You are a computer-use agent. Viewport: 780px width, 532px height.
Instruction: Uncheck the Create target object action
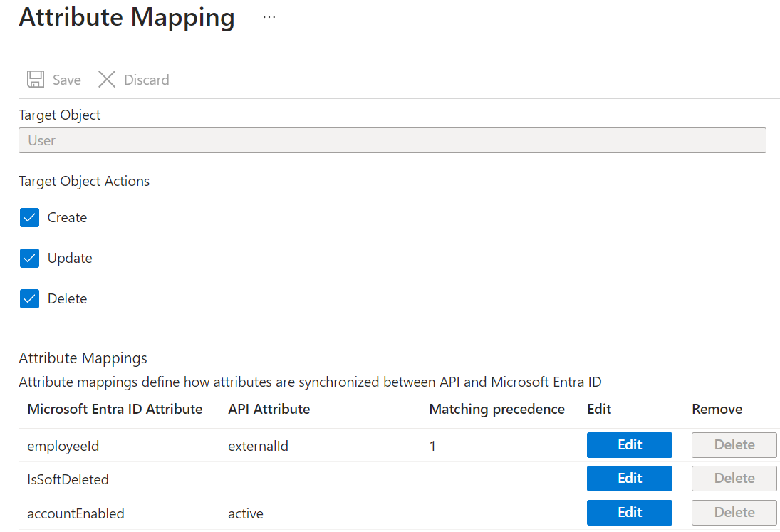pyautogui.click(x=28, y=217)
